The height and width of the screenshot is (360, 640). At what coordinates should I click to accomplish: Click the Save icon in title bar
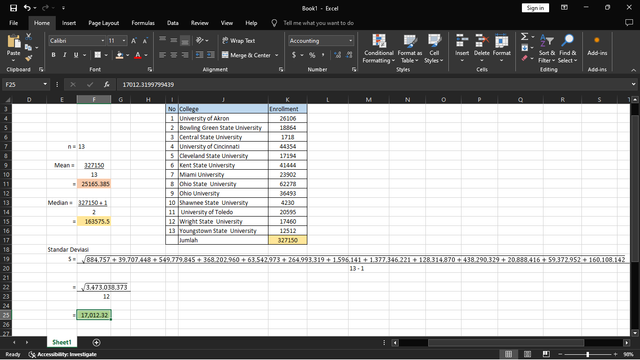pos(13,8)
